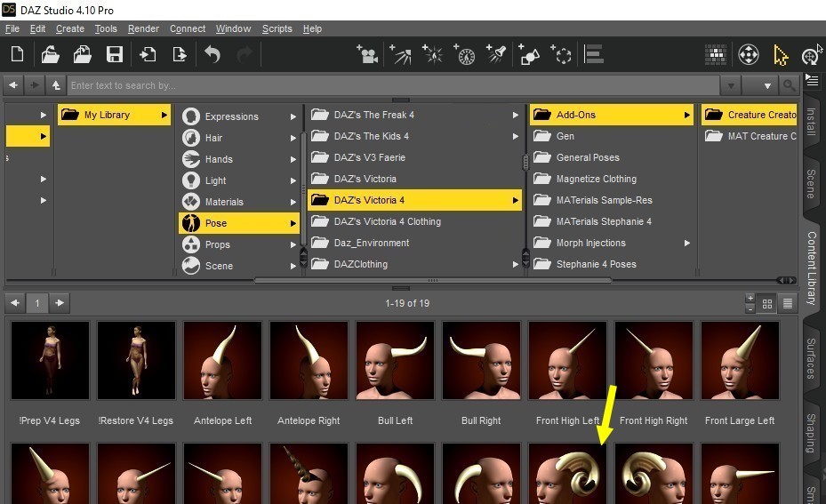Open the search filter dropdown
The width and height of the screenshot is (826, 504).
click(760, 85)
